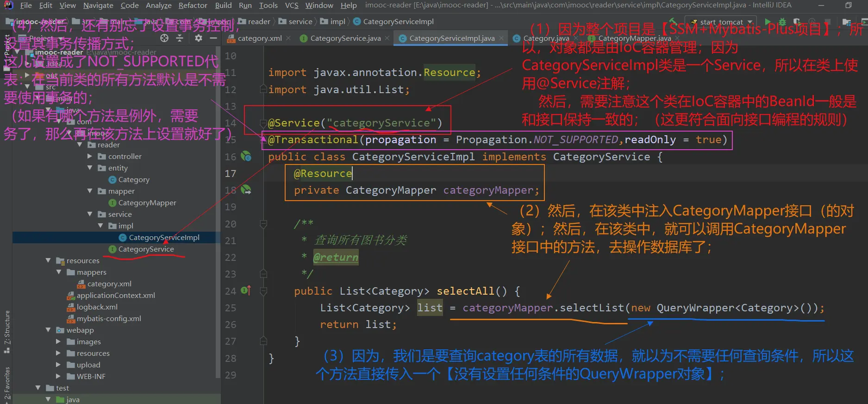The image size is (868, 404).
Task: Click the Build project hammer icon
Action: (x=673, y=22)
